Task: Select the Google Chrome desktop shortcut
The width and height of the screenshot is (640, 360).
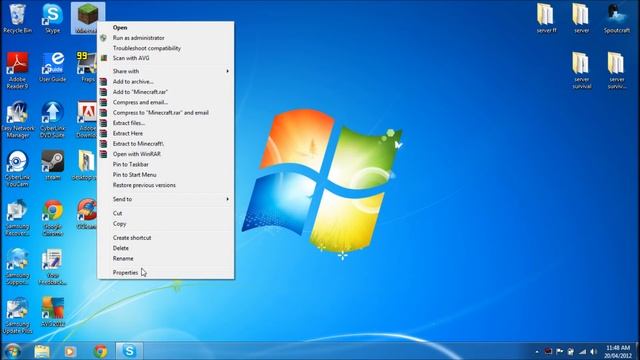Action: pos(52,217)
